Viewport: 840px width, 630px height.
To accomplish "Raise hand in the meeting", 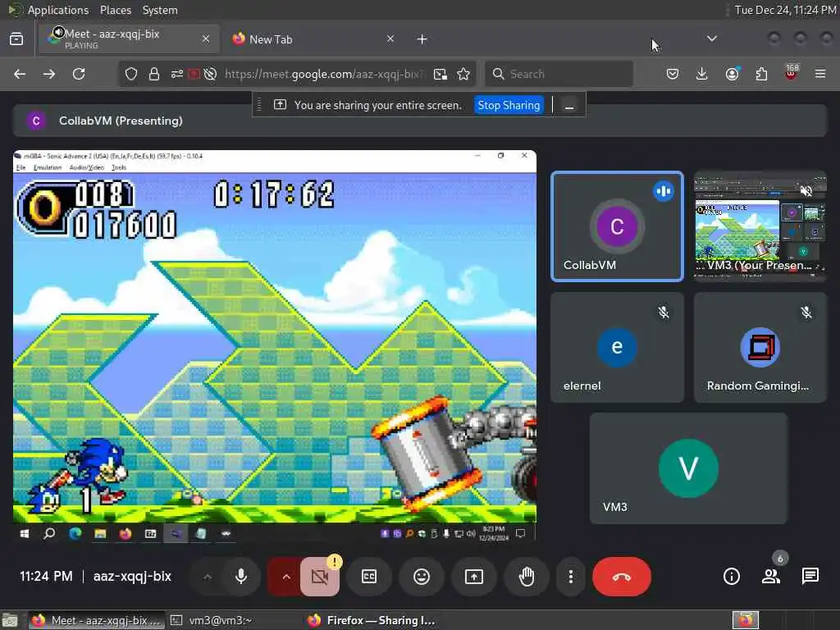I will (x=527, y=577).
